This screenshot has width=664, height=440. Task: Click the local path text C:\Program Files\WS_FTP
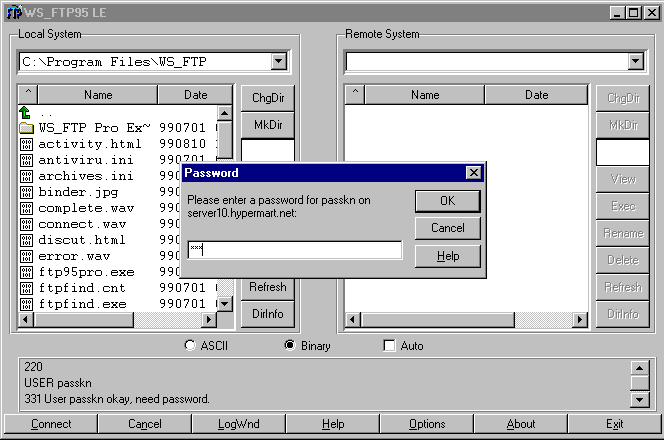coord(114,62)
